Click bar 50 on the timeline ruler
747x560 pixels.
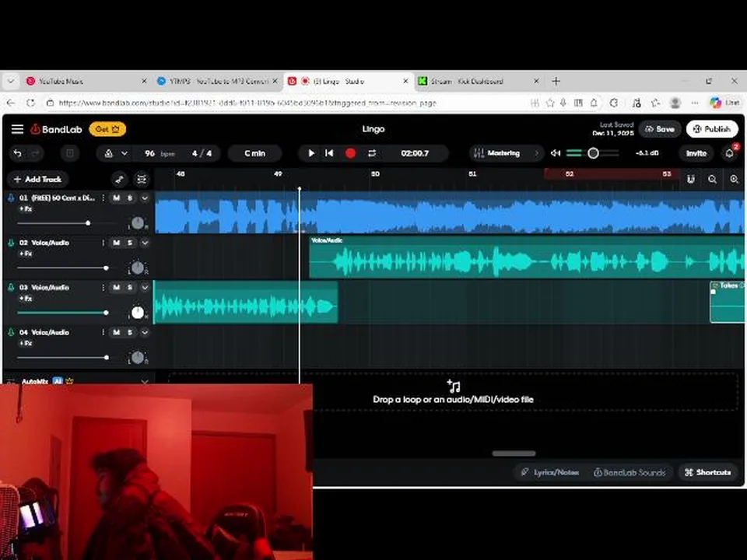tap(375, 173)
